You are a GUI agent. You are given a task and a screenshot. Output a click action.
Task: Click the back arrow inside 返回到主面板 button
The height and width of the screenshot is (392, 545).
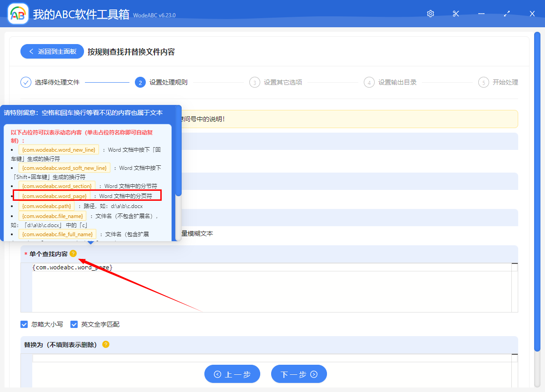click(31, 51)
